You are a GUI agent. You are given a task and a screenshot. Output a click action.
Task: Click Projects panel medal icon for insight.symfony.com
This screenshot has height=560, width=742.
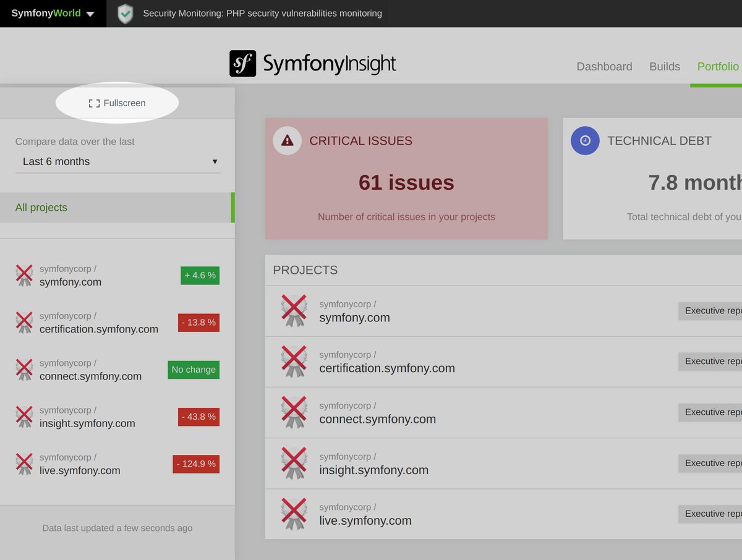click(x=294, y=462)
